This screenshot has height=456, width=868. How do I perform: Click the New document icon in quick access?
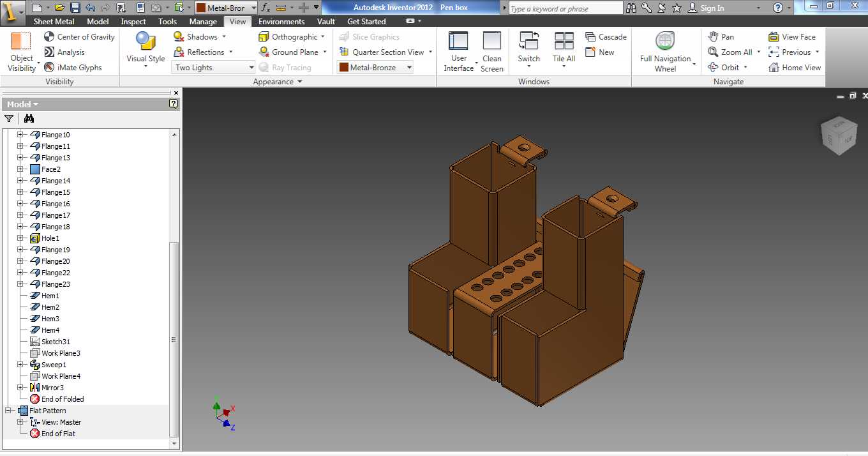pyautogui.click(x=36, y=8)
